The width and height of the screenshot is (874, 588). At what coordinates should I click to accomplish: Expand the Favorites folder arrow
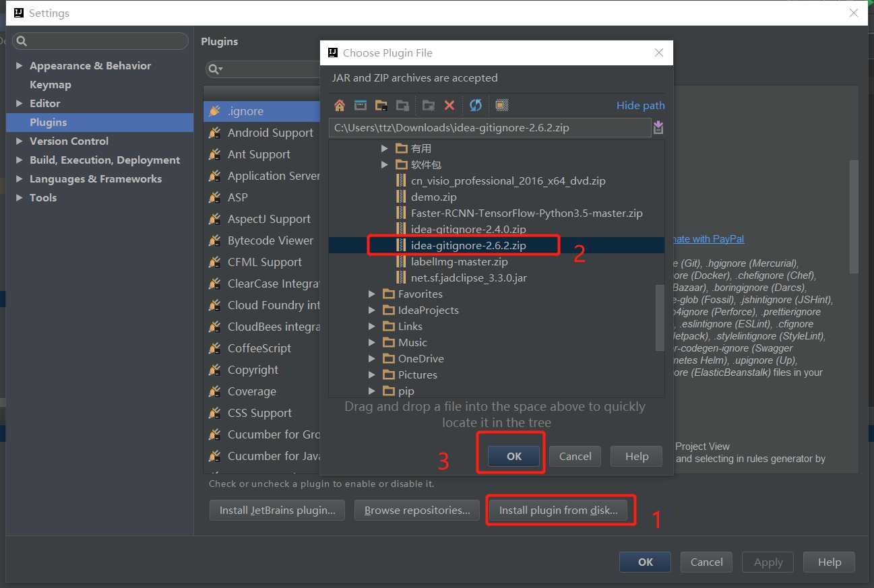(371, 294)
